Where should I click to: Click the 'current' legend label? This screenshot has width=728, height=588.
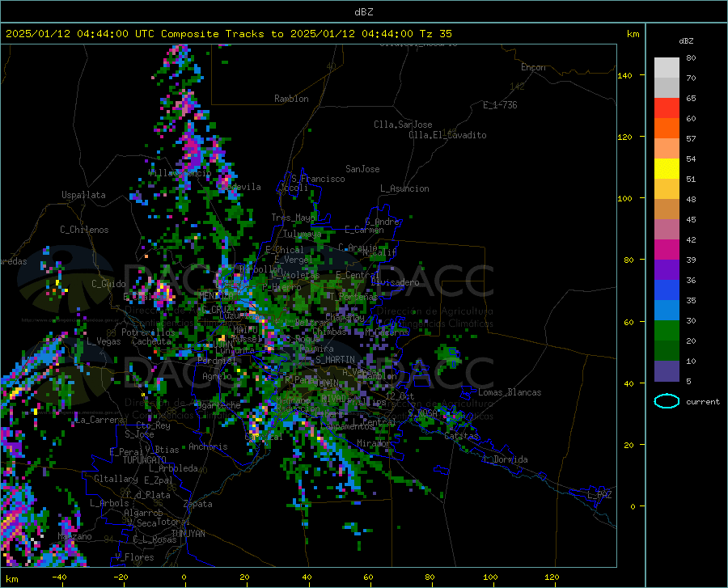click(702, 402)
